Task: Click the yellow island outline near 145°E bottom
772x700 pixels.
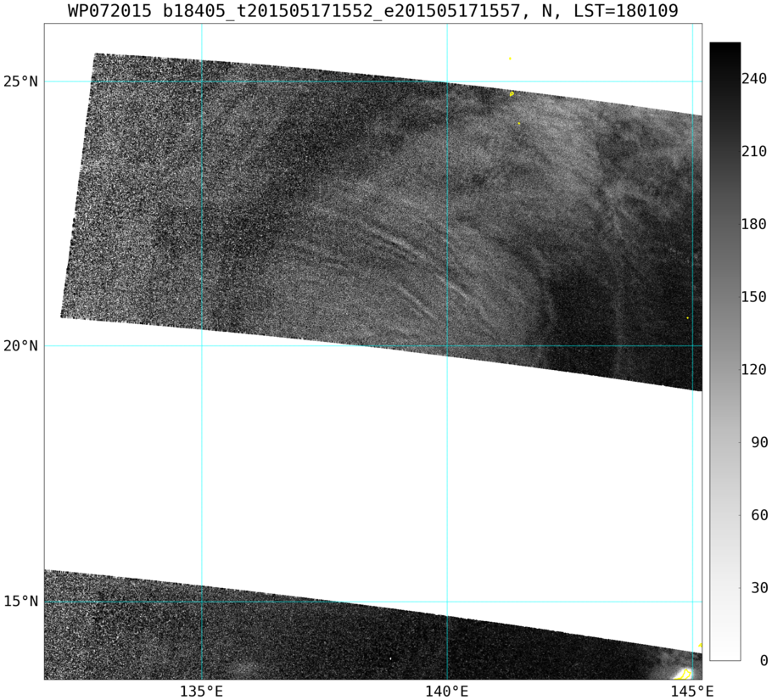Action: 684,674
